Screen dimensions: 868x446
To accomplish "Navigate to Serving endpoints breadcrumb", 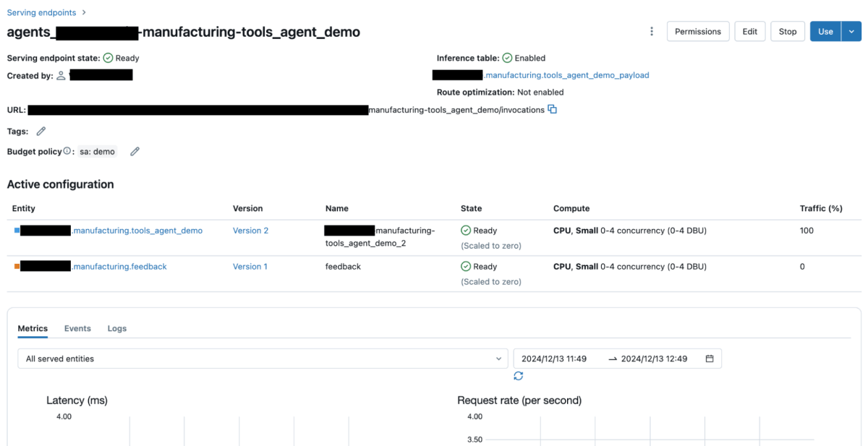I will coord(41,13).
